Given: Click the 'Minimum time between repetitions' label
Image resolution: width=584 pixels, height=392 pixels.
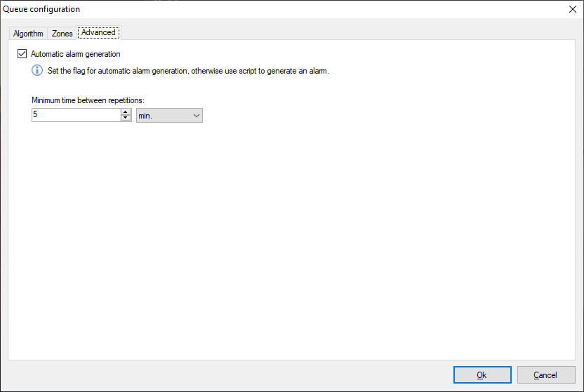Looking at the screenshot, I should [88, 100].
